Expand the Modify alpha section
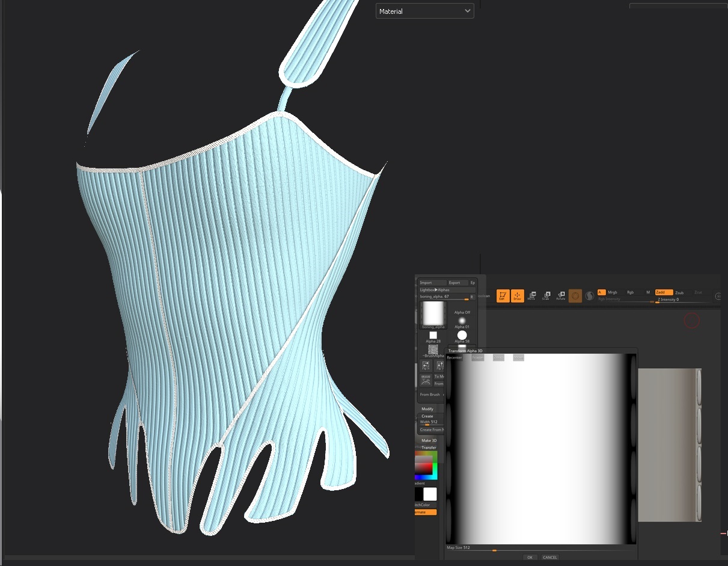This screenshot has width=728, height=566. 427,409
